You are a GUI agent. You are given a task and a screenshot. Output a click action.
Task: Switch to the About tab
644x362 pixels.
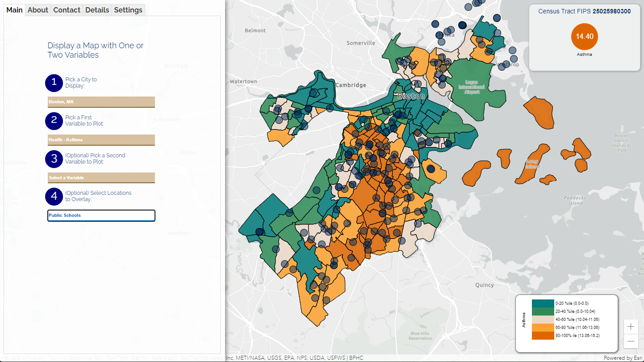[x=38, y=10]
